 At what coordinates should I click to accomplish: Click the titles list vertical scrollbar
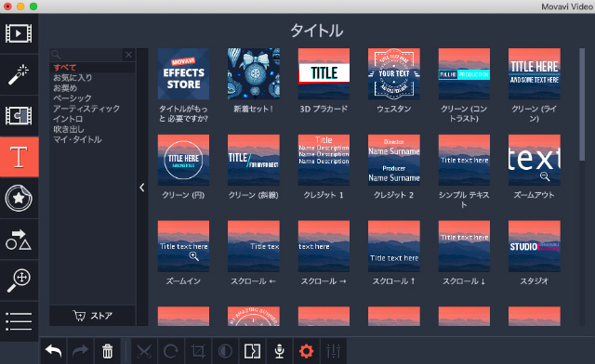(582, 104)
